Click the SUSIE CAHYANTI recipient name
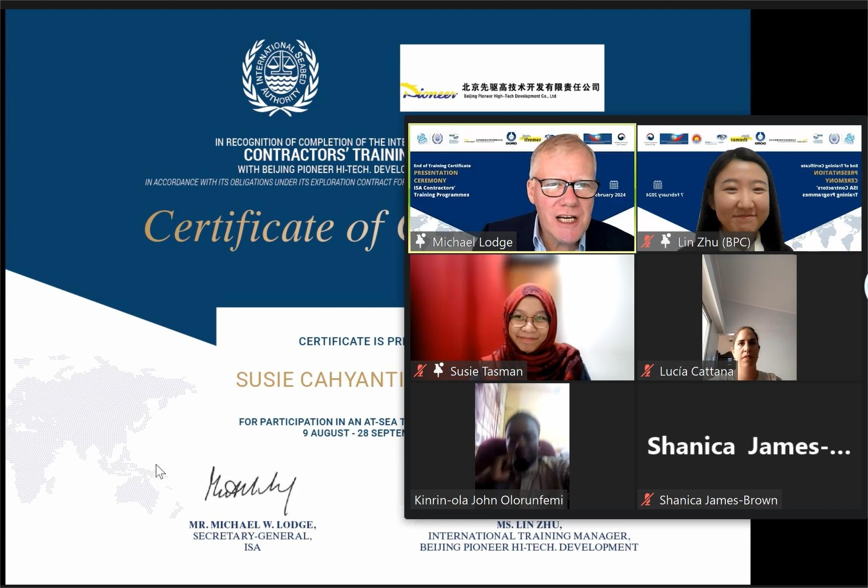Image resolution: width=868 pixels, height=588 pixels. [x=320, y=379]
